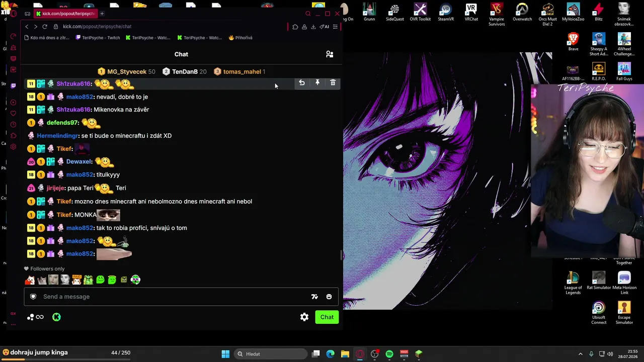The width and height of the screenshot is (644, 362).
Task: Open the channel points infinity icon
Action: [40, 317]
